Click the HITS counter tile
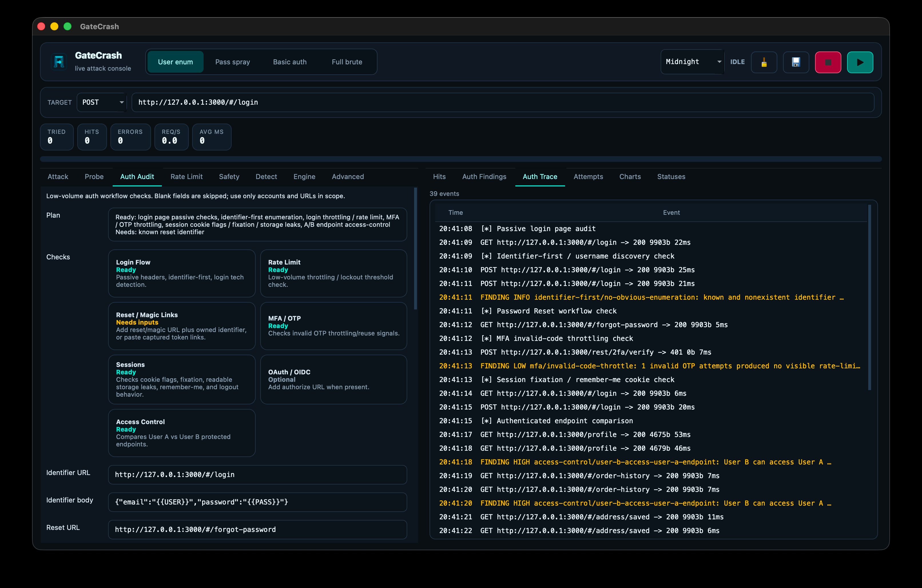Screen dimensions: 922x588 coord(92,137)
